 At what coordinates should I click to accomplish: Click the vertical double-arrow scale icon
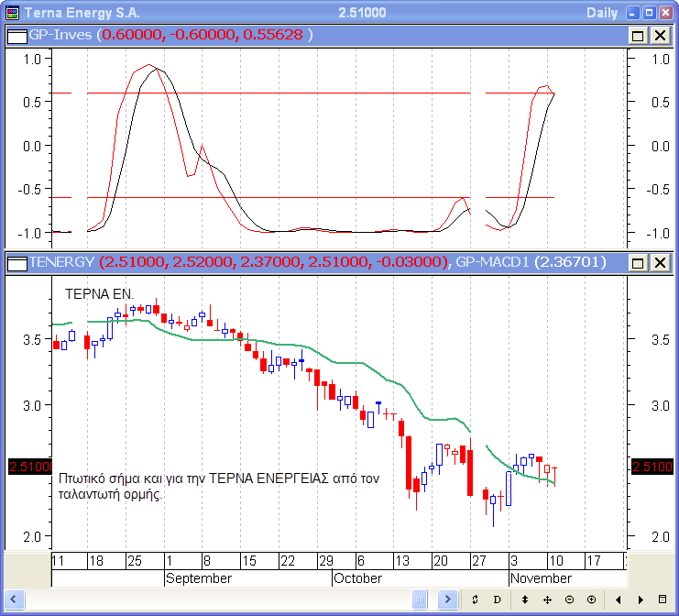(525, 599)
